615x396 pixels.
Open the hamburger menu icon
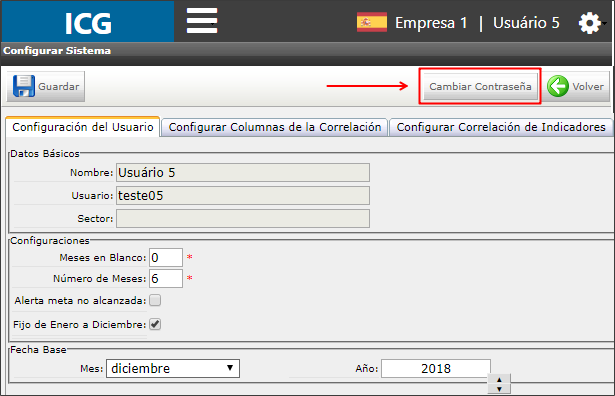(202, 21)
